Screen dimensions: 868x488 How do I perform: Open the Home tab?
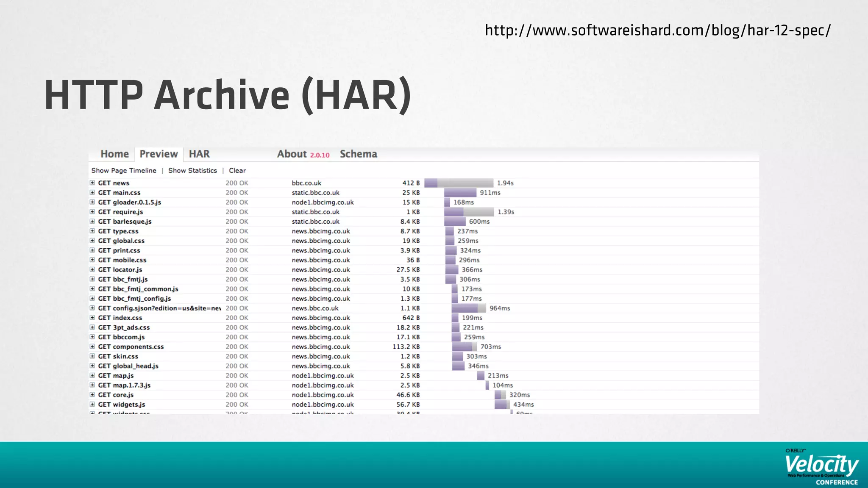coord(114,154)
